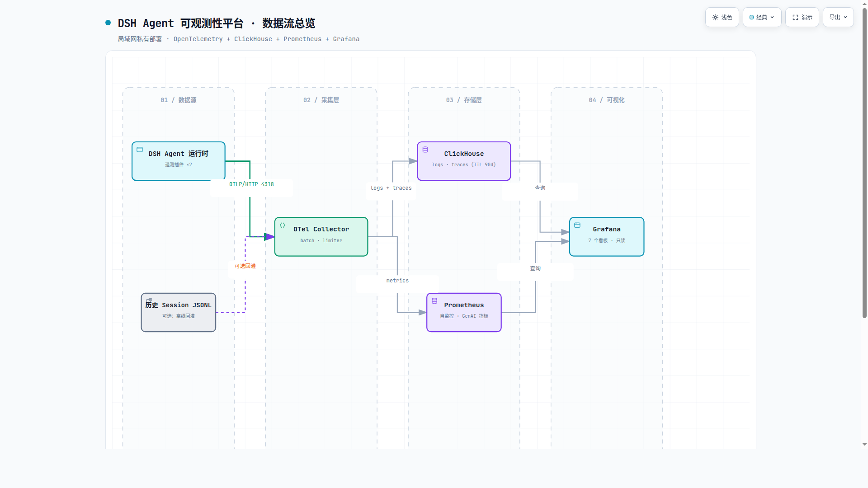Select the metrics edge label
This screenshot has width=868, height=488.
point(397,281)
